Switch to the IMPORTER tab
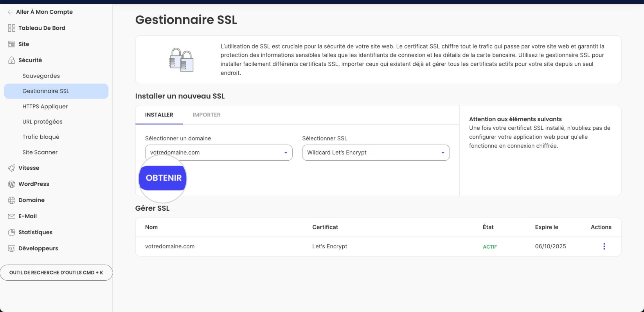The width and height of the screenshot is (644, 312). pyautogui.click(x=207, y=115)
